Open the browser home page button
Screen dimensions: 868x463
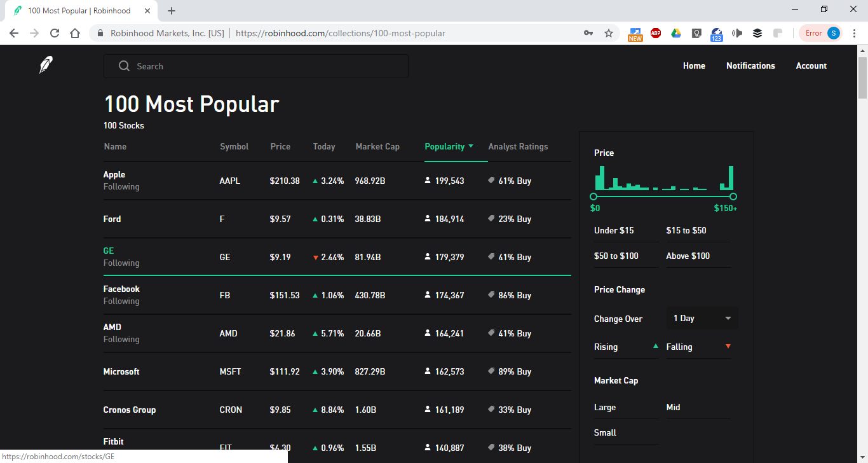click(x=75, y=33)
